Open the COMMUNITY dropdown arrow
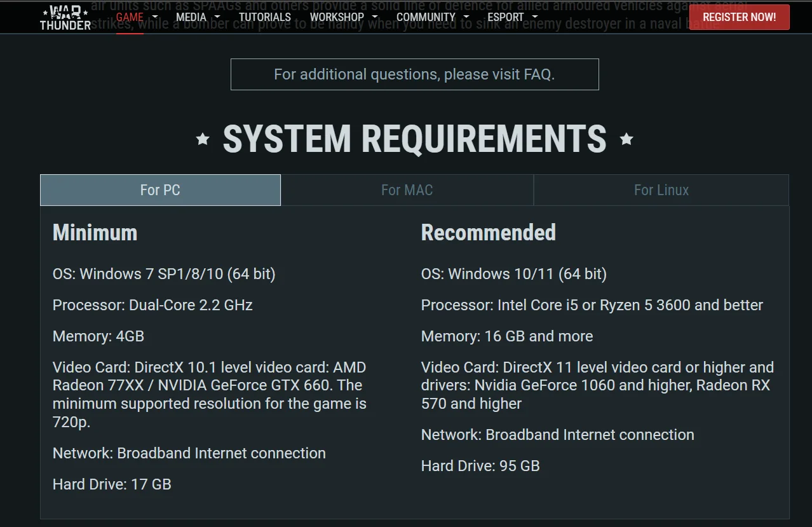 [x=466, y=17]
